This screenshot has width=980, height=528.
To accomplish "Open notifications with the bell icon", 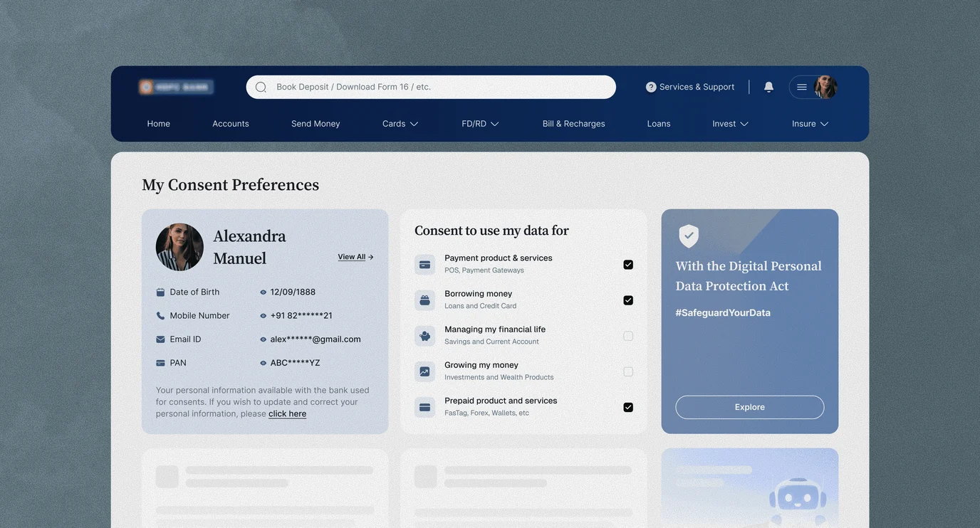I will click(x=768, y=87).
